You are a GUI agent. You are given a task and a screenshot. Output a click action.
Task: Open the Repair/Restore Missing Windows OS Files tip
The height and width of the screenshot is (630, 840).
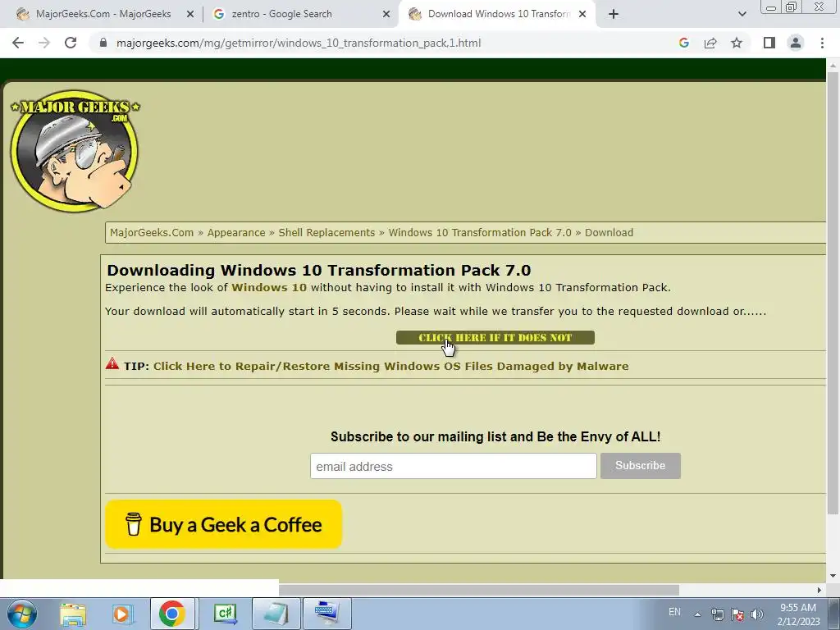391,367
